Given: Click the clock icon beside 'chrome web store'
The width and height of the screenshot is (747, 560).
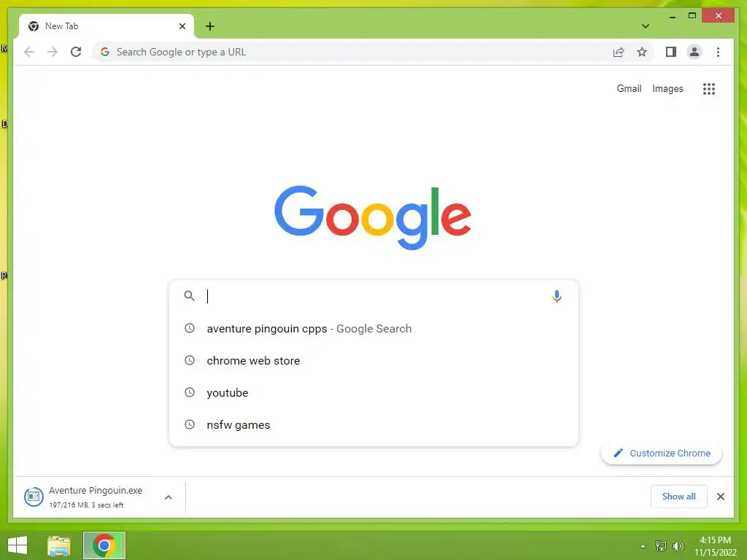Looking at the screenshot, I should [x=189, y=360].
